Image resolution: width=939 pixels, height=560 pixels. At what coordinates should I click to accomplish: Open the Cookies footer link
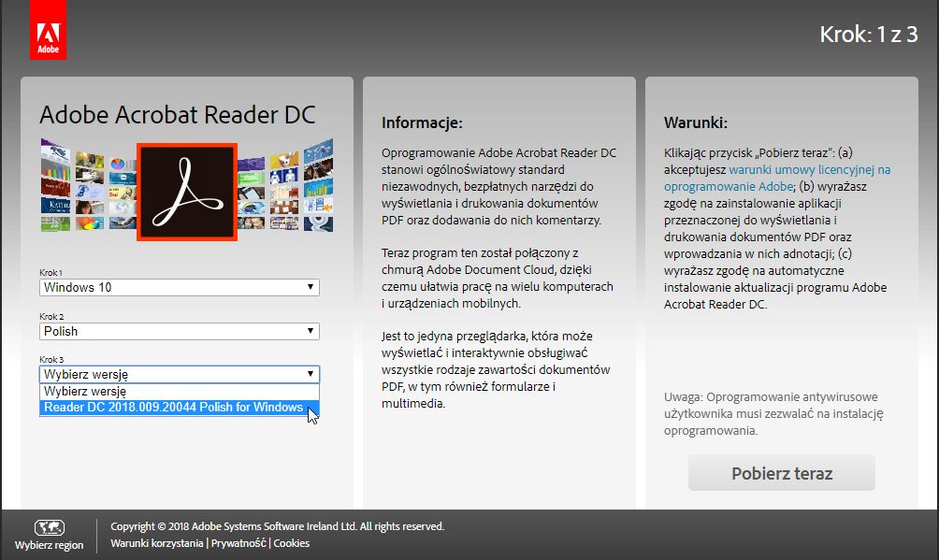[290, 542]
